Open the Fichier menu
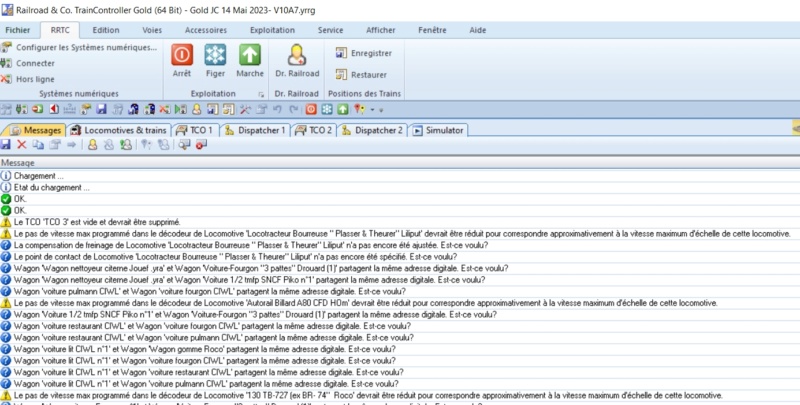The width and height of the screenshot is (800, 405). pos(18,30)
